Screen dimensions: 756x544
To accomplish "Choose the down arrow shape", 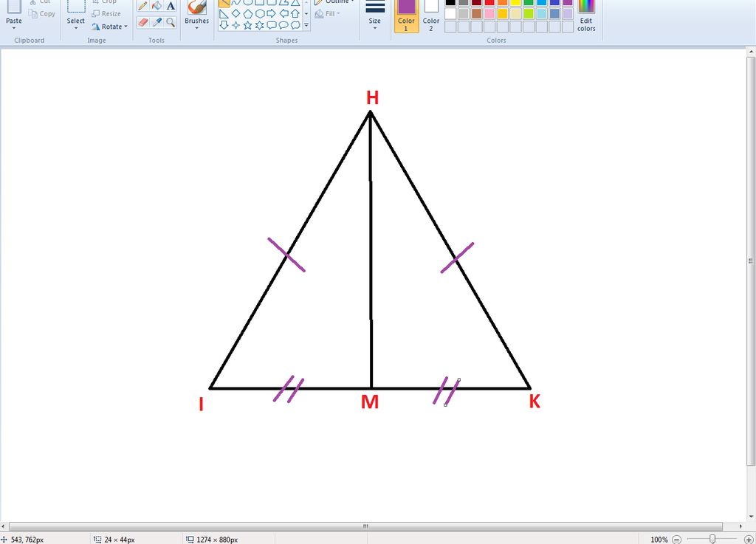I will tap(224, 25).
